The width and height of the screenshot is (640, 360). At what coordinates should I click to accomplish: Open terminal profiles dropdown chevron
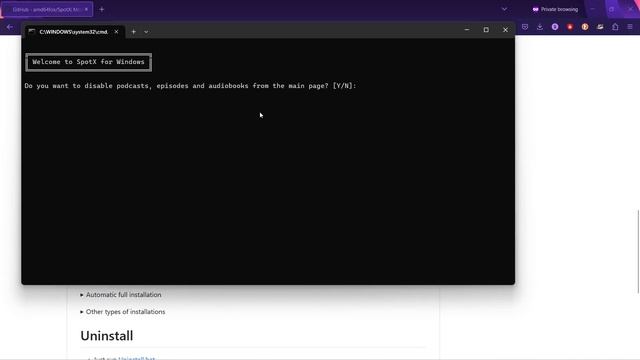[x=146, y=32]
